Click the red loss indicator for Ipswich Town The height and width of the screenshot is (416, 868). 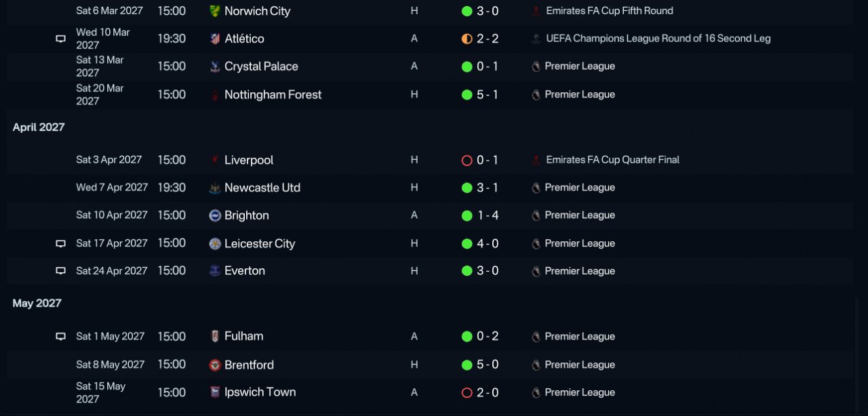467,392
